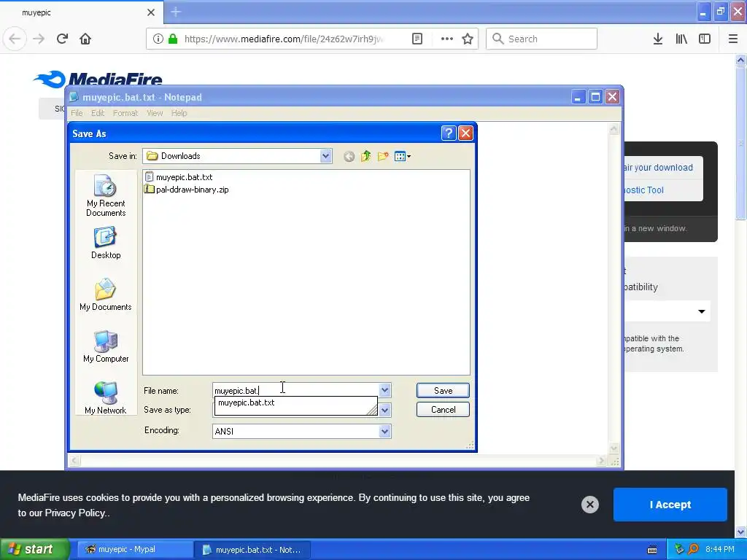Click the browser URL address field
This screenshot has width=747, height=560.
tap(284, 39)
